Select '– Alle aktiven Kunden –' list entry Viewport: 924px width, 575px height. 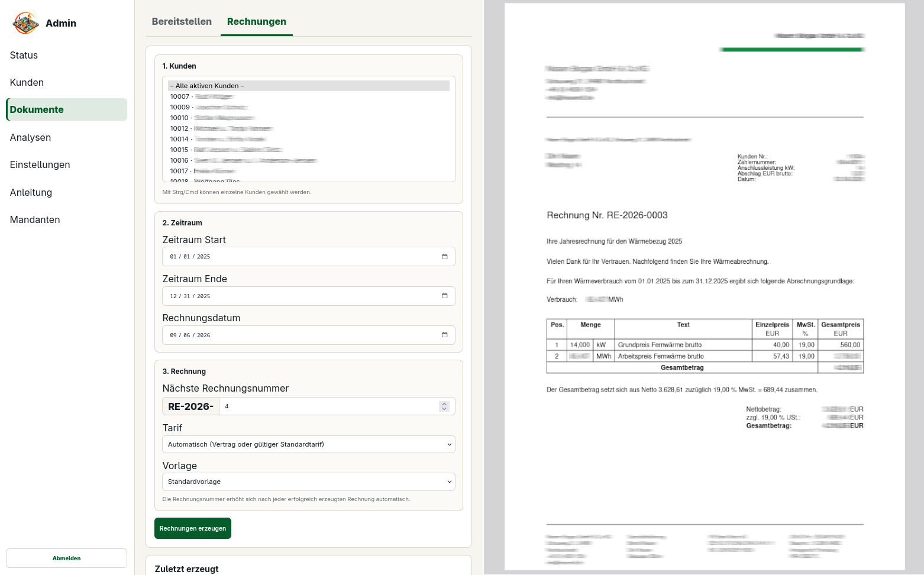pos(309,86)
